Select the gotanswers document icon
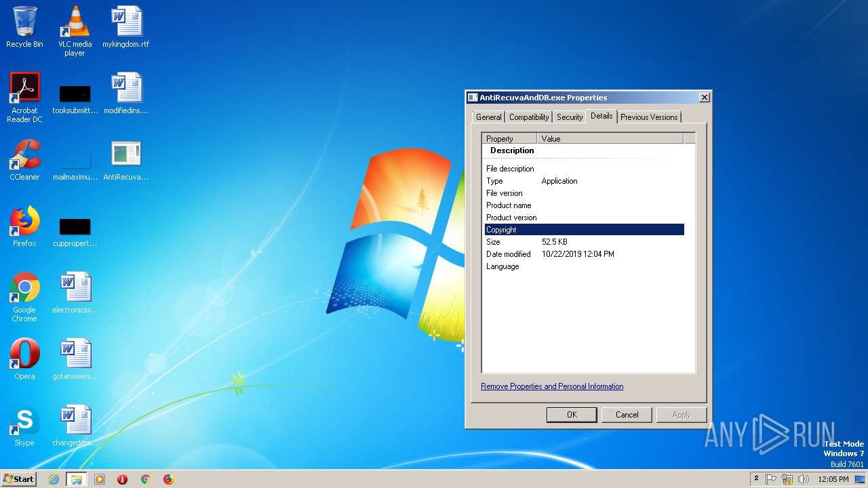Screen dimensions: 868x488 click(75, 359)
